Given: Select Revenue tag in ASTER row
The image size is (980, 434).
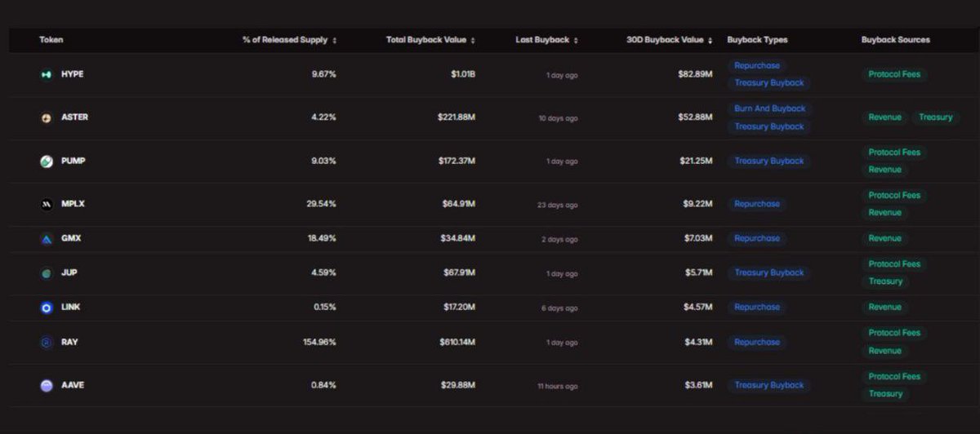Looking at the screenshot, I should [x=885, y=117].
